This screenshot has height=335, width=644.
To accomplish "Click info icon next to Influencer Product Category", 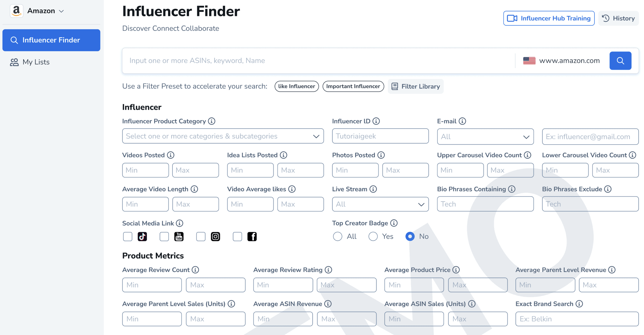I will click(212, 121).
